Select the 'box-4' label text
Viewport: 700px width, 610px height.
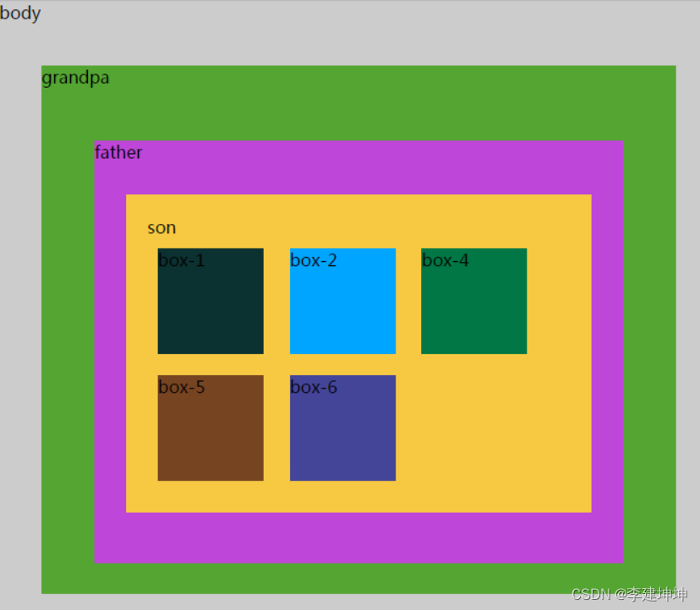[445, 260]
